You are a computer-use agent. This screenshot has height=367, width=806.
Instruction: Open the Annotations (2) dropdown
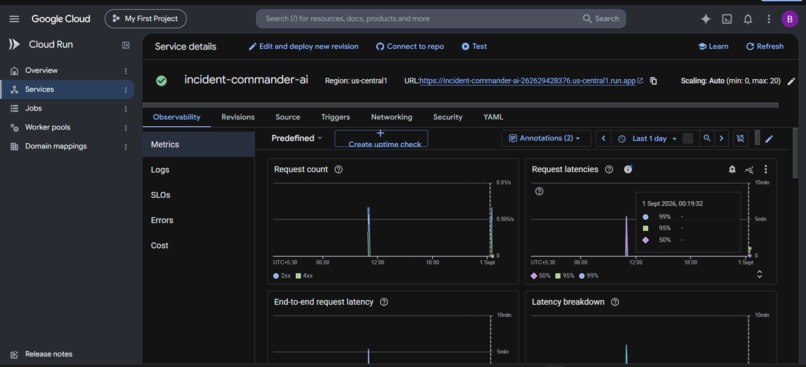click(546, 138)
